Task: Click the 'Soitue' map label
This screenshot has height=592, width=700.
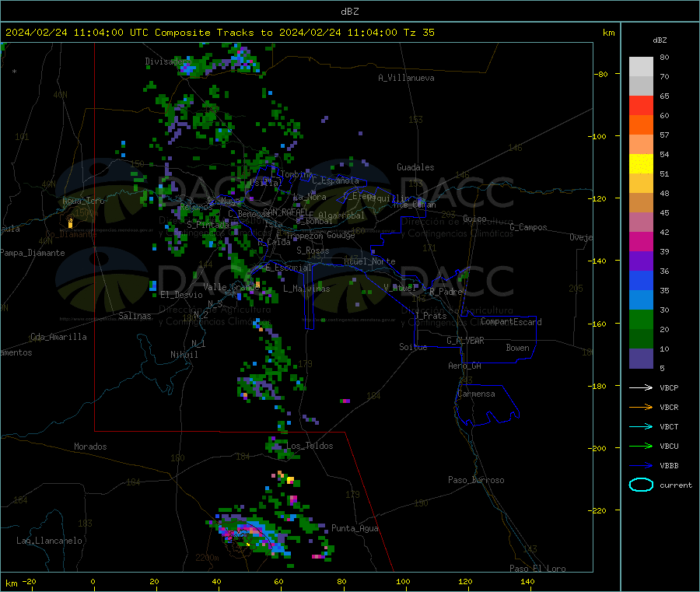Action: 413,347
